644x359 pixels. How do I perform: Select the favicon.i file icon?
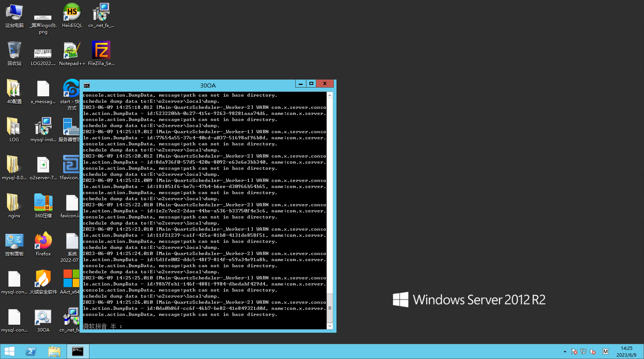point(70,206)
